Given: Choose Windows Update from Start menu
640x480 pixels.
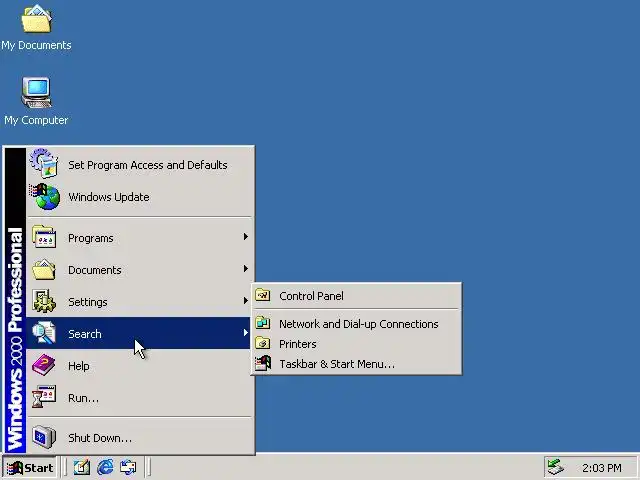Looking at the screenshot, I should point(139,197).
